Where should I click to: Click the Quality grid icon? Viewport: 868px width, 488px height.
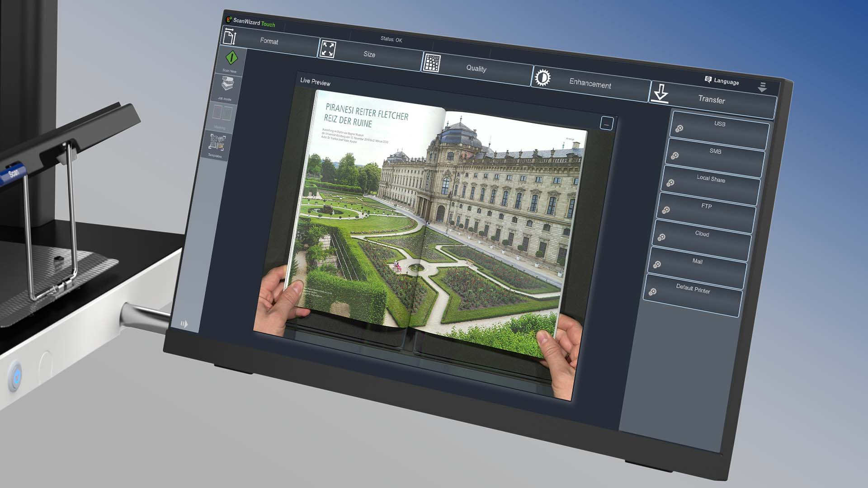[x=432, y=63]
